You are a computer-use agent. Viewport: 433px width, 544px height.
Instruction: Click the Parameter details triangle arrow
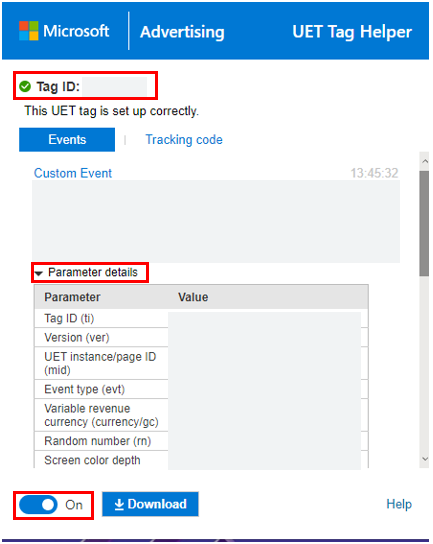(x=39, y=273)
